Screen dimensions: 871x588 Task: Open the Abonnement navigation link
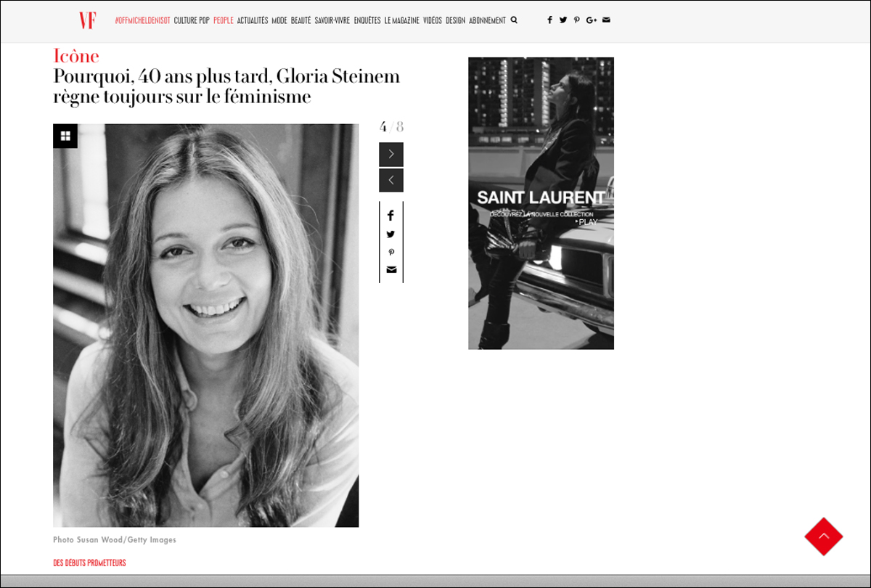coord(487,20)
